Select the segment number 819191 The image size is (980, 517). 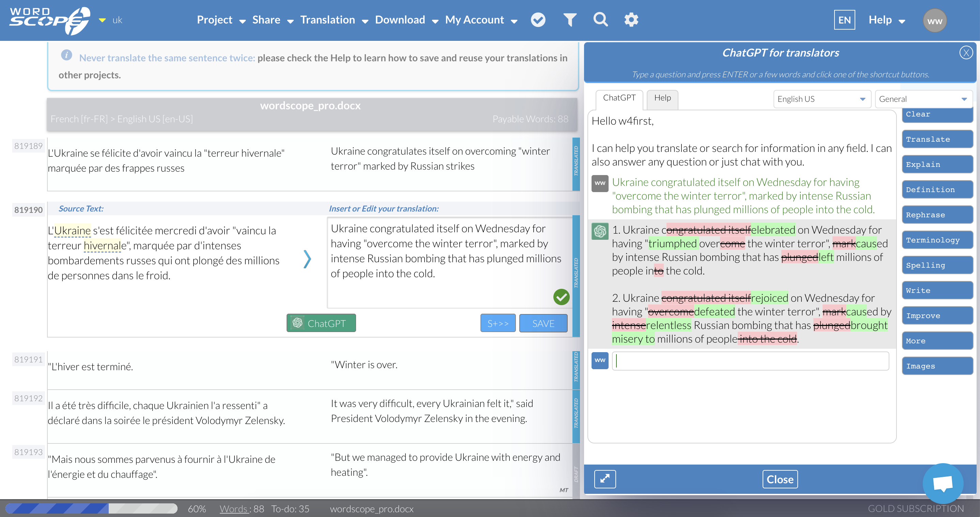tap(28, 359)
